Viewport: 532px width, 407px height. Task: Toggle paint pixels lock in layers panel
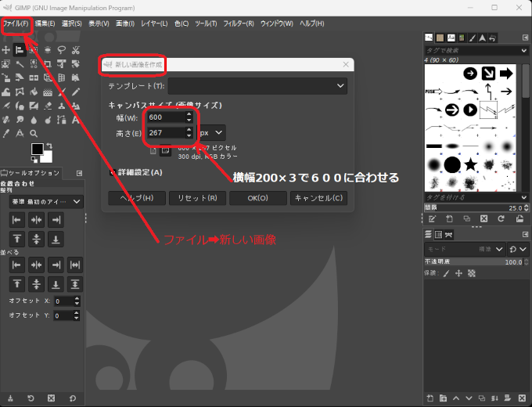(447, 273)
